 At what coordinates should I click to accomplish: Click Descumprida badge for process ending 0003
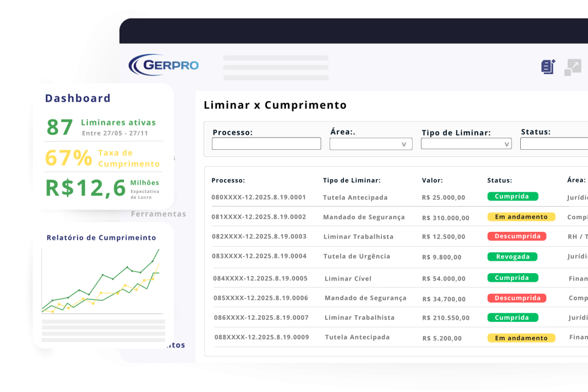[x=517, y=236]
